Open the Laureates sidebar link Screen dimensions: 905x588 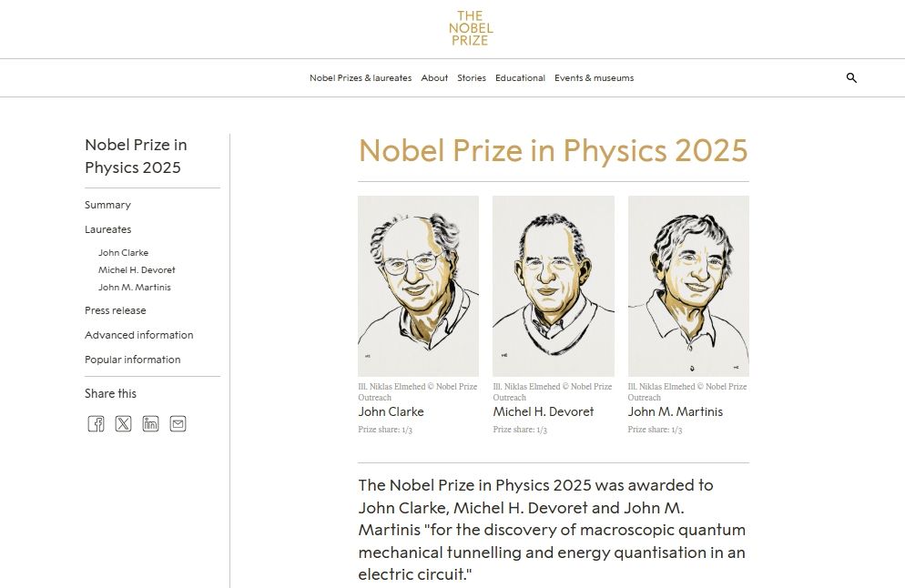[x=107, y=229]
